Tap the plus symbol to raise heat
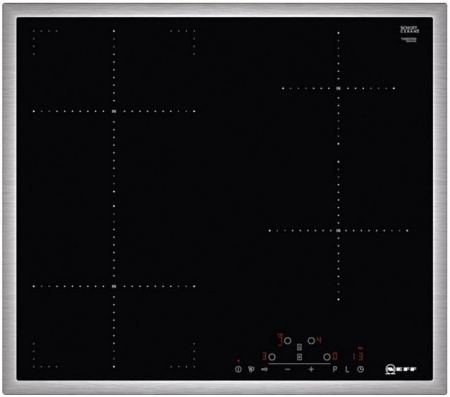450x397 pixels. (x=311, y=369)
